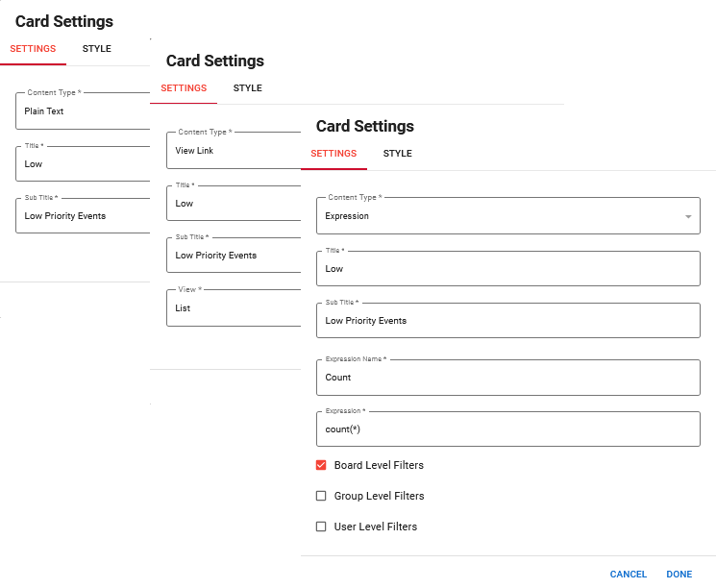The image size is (716, 588).
Task: Enable the Group Level Filters checkbox
Action: pyautogui.click(x=322, y=497)
